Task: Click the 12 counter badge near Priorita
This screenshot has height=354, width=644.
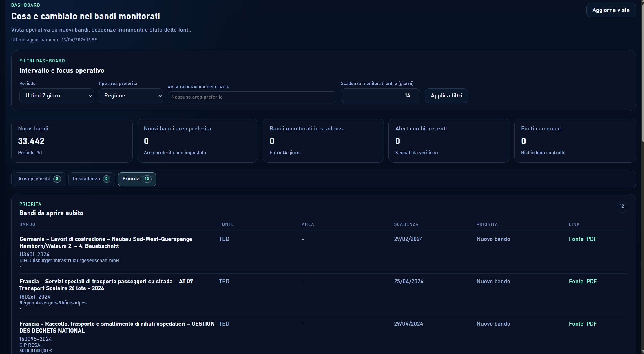Action: (x=622, y=207)
